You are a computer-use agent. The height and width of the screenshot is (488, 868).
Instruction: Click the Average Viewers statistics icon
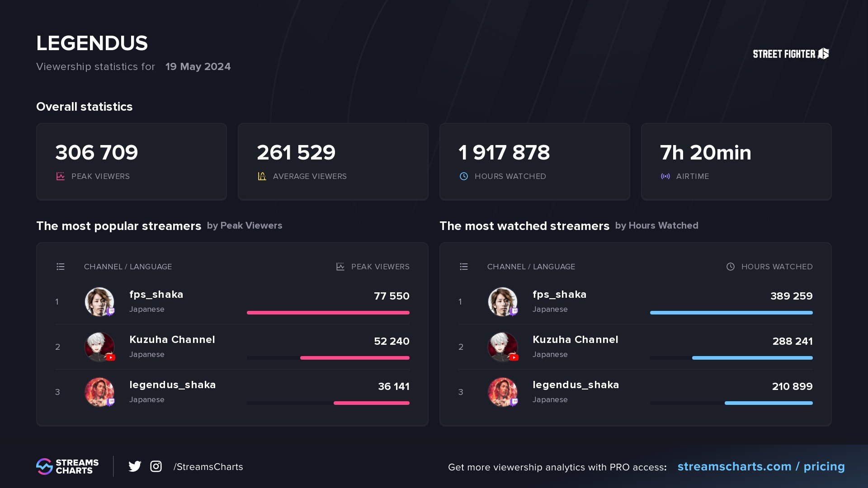(x=261, y=176)
